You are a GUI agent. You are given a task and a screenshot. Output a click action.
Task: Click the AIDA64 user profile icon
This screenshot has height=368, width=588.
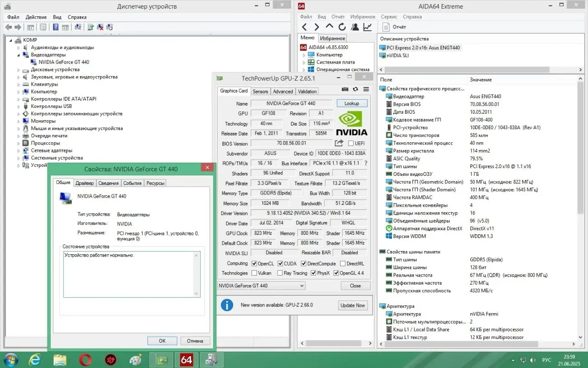(355, 27)
